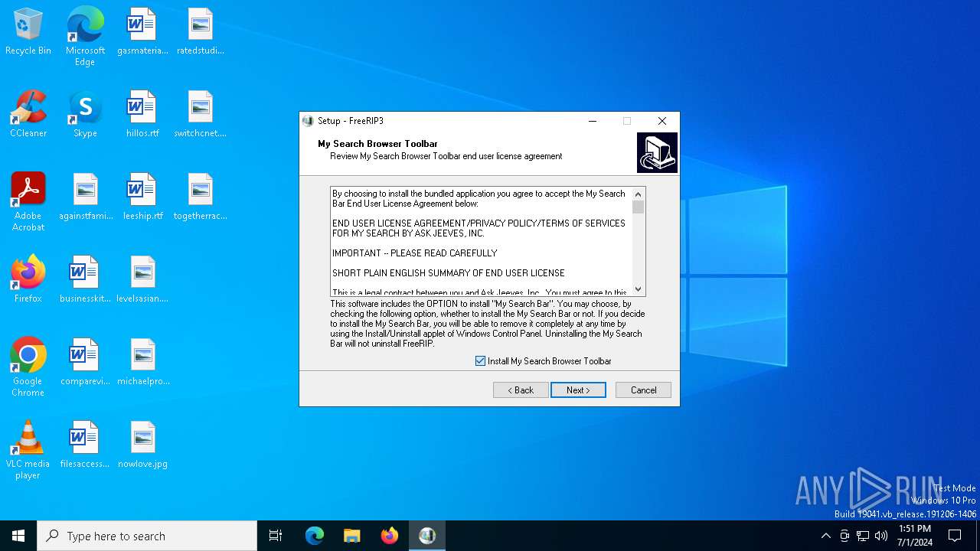Screen dimensions: 980x551
Task: Open network status in system tray
Action: click(863, 536)
